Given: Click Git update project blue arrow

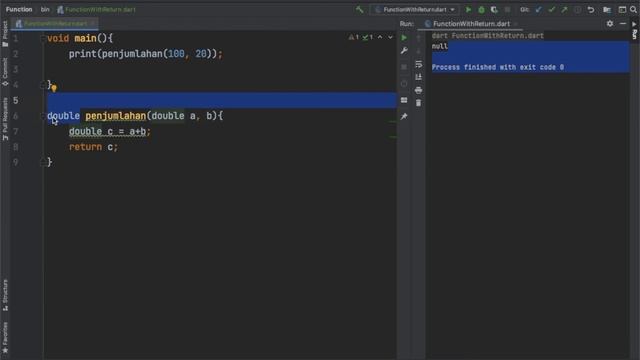Looking at the screenshot, I should tap(538, 9).
